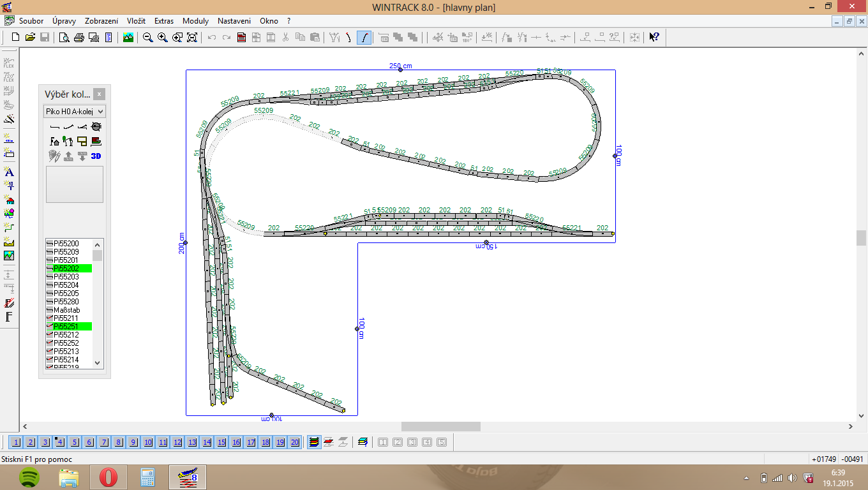868x490 pixels.
Task: Select track Pi55209 in the list
Action: pos(66,252)
